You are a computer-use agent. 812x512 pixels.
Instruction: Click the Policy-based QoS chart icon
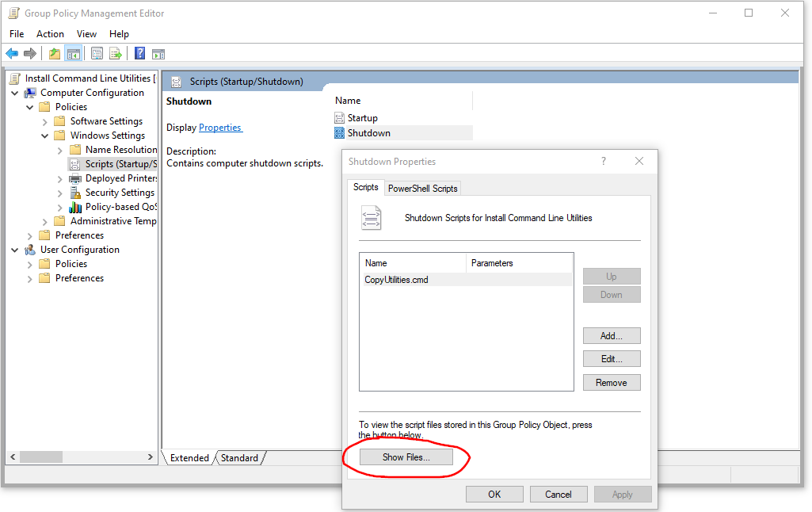tap(75, 207)
